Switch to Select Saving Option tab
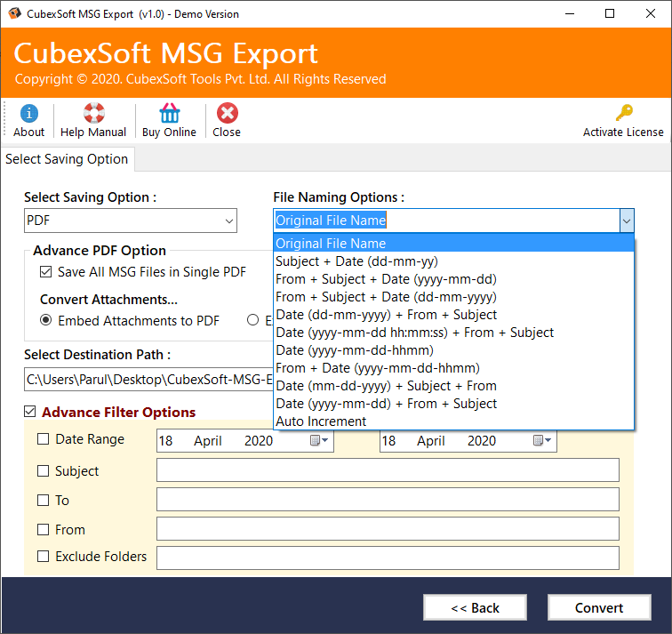Image resolution: width=672 pixels, height=634 pixels. tap(67, 159)
